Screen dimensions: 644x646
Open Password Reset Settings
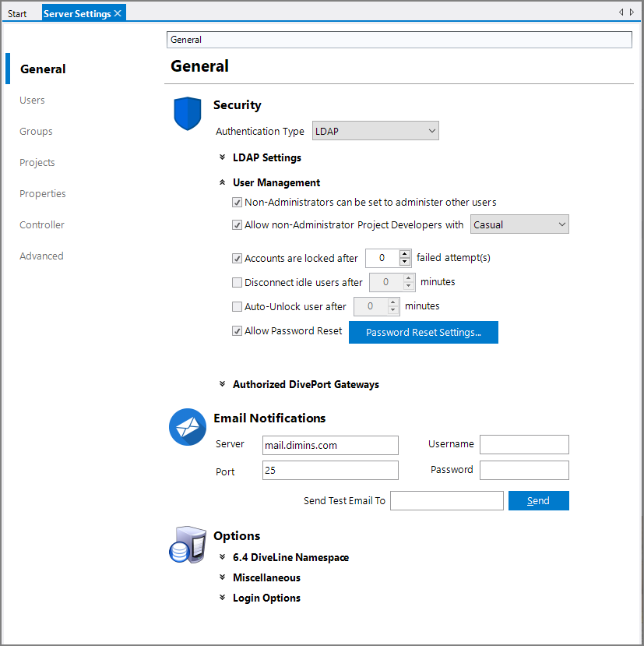pyautogui.click(x=423, y=332)
